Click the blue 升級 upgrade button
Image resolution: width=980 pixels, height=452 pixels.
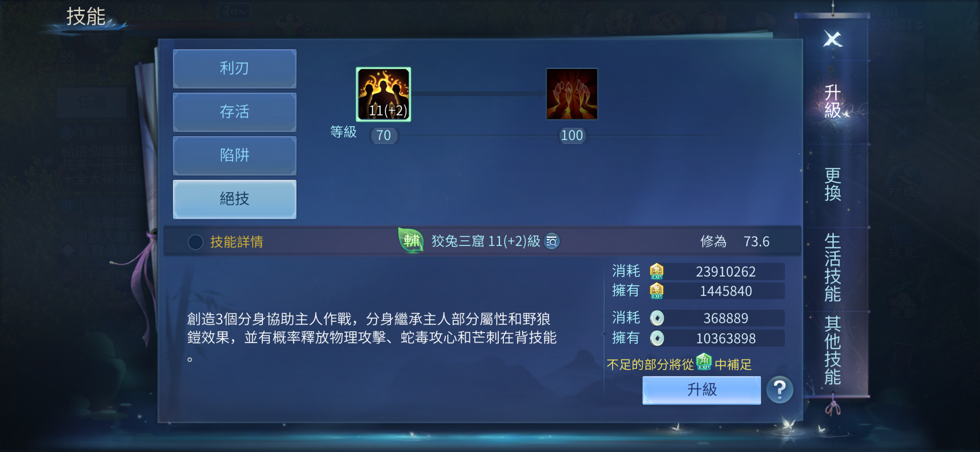click(701, 390)
